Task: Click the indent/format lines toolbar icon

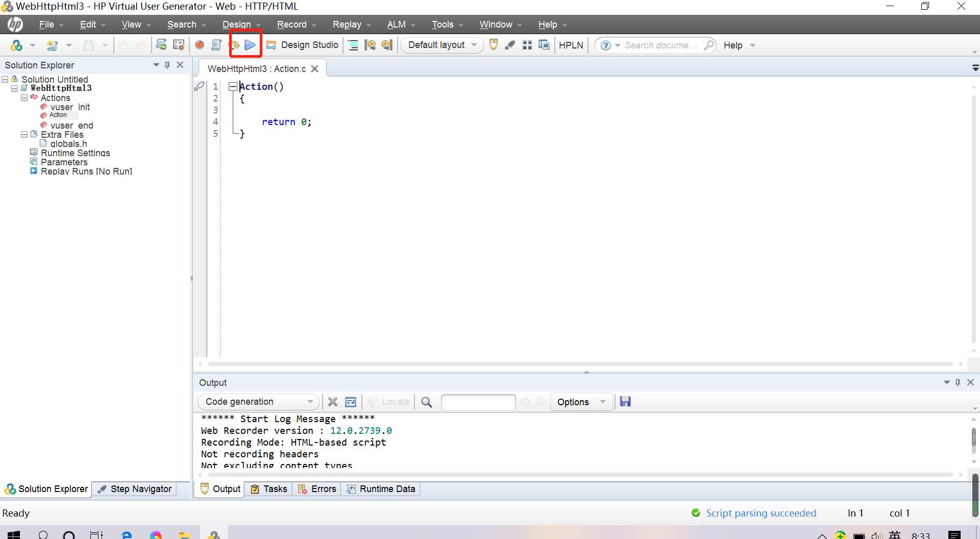Action: pos(353,45)
